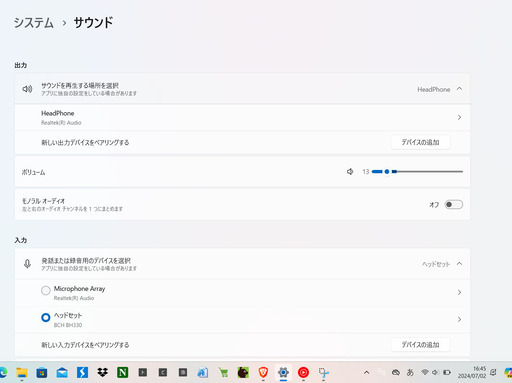Image resolution: width=512 pixels, height=383 pixels.
Task: Click the 入力 section heading
Action: pyautogui.click(x=21, y=240)
